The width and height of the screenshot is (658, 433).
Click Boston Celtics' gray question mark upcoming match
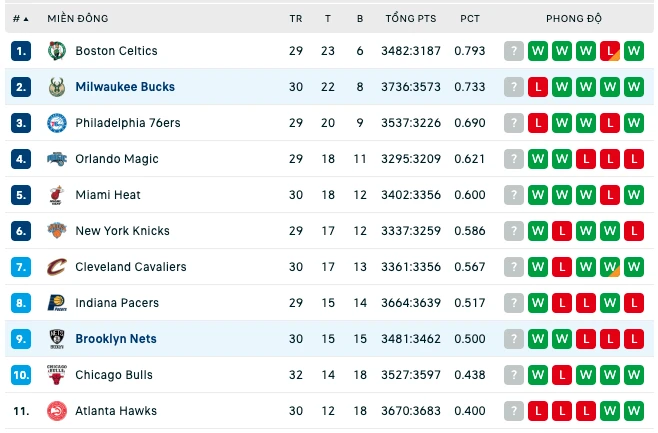click(514, 51)
